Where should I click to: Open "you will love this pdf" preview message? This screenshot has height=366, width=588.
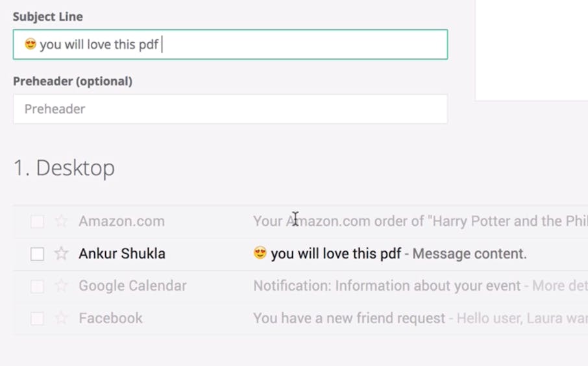click(x=336, y=254)
